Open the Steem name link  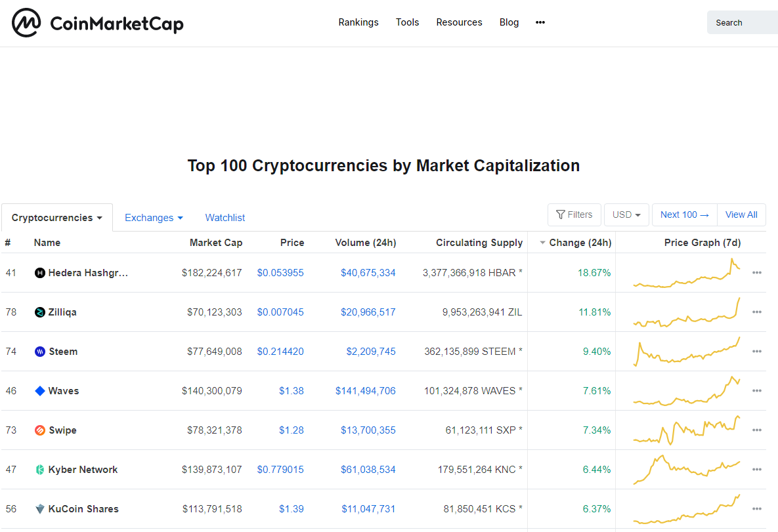point(63,352)
